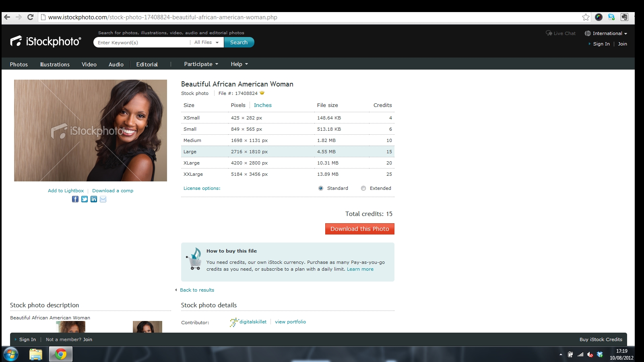
Task: Switch size units to Inches
Action: tap(263, 105)
